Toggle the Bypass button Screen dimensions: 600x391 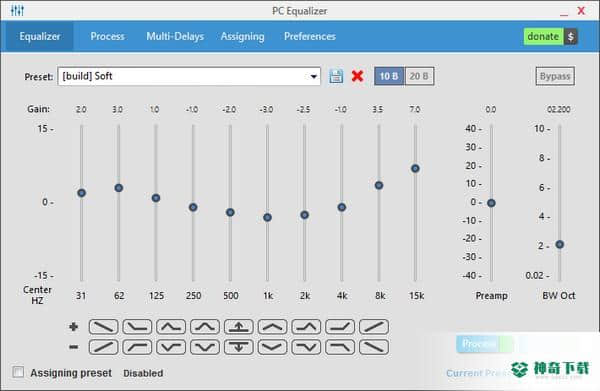pos(555,76)
